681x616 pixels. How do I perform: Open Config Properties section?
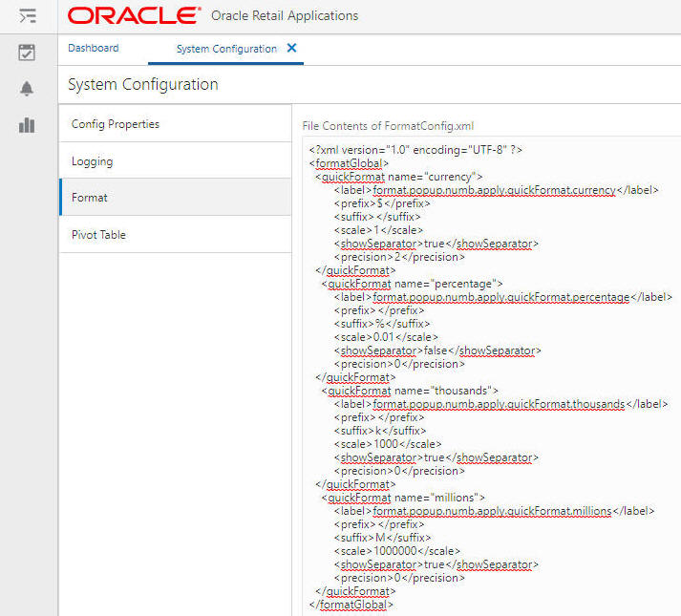pyautogui.click(x=175, y=124)
